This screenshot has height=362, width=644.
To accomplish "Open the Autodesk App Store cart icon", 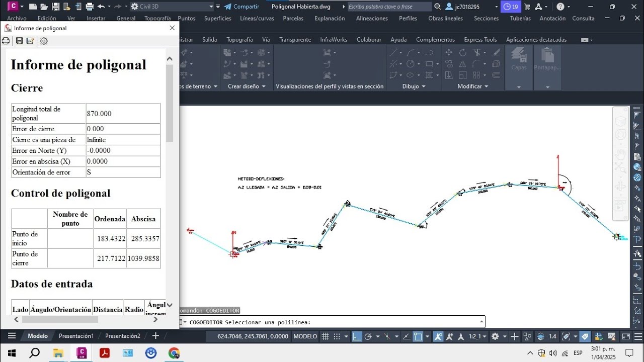I will pyautogui.click(x=527, y=7).
